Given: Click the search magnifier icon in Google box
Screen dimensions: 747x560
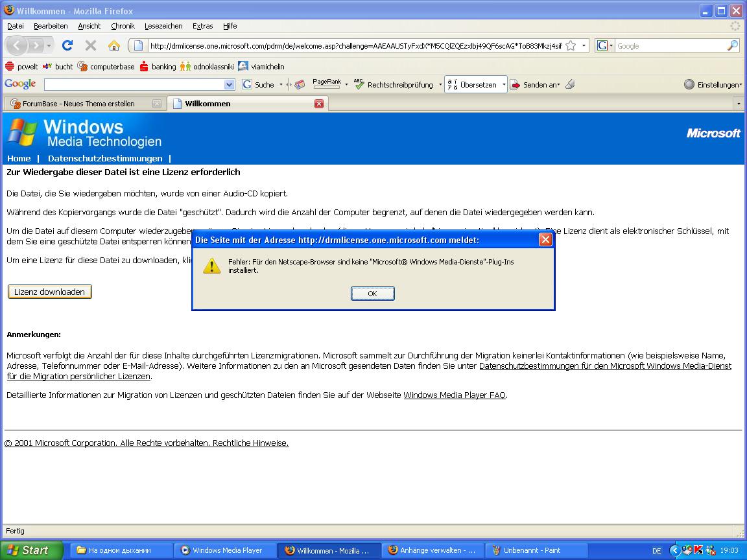Looking at the screenshot, I should 733,46.
